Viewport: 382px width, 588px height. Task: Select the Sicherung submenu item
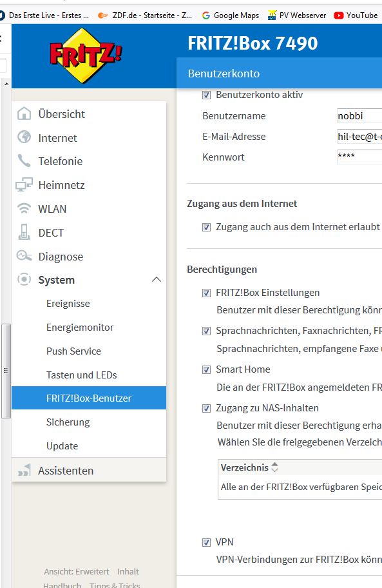pos(68,422)
